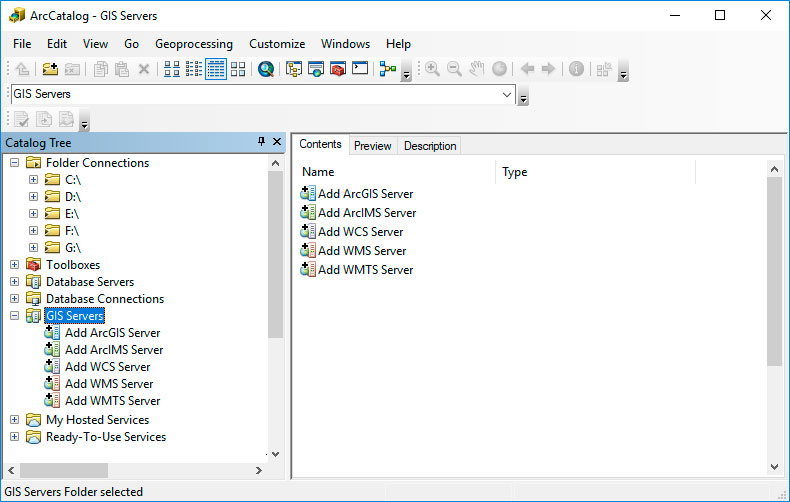Click the Contents pane scroll down arrow
Image resolution: width=790 pixels, height=502 pixels.
774,467
